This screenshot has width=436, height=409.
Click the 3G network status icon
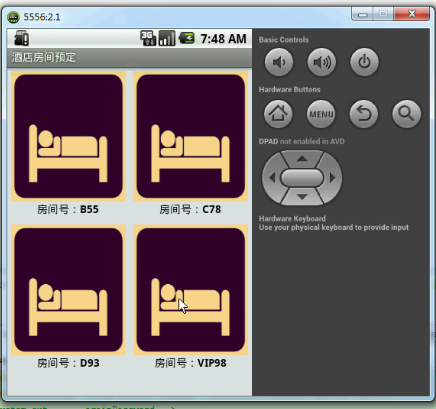click(148, 38)
